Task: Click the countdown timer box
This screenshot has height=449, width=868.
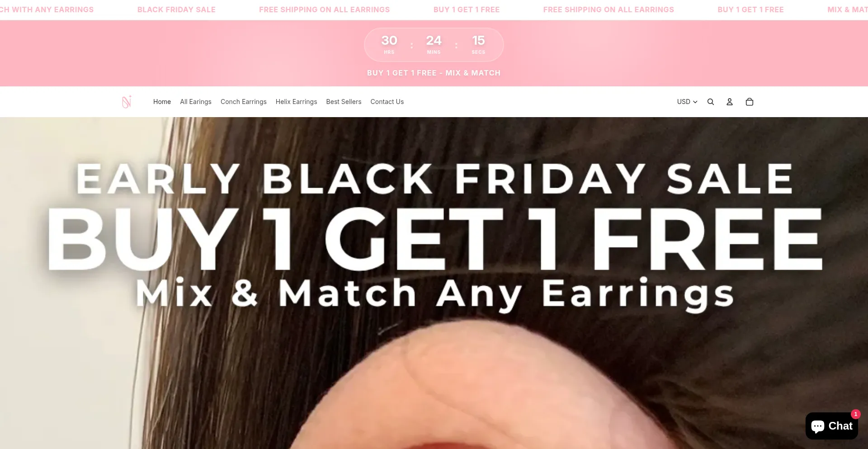Action: pos(434,45)
